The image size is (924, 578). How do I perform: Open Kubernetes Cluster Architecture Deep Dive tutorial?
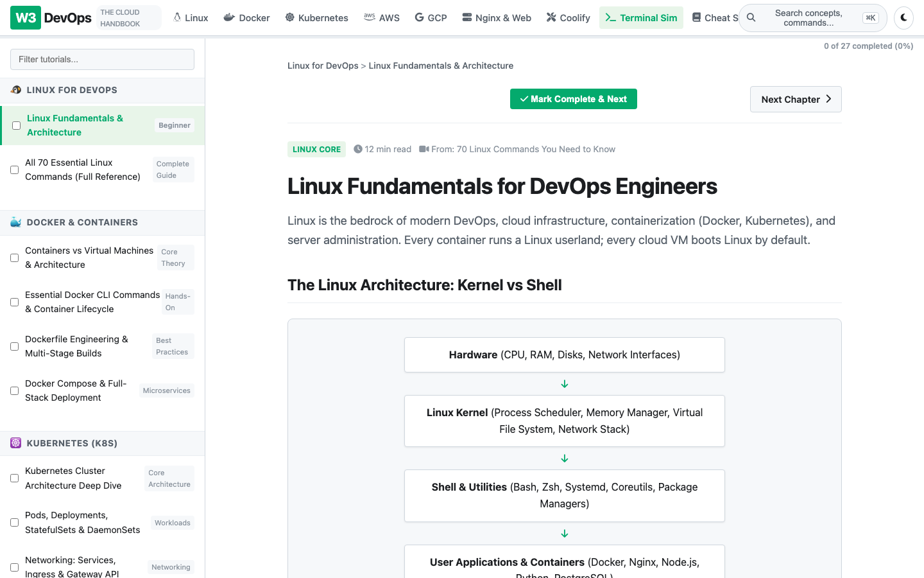click(x=73, y=478)
